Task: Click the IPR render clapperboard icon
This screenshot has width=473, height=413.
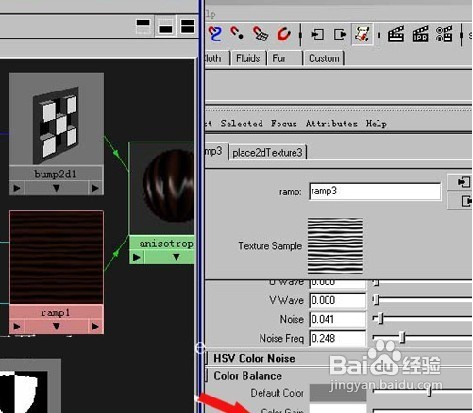Action: [420, 34]
